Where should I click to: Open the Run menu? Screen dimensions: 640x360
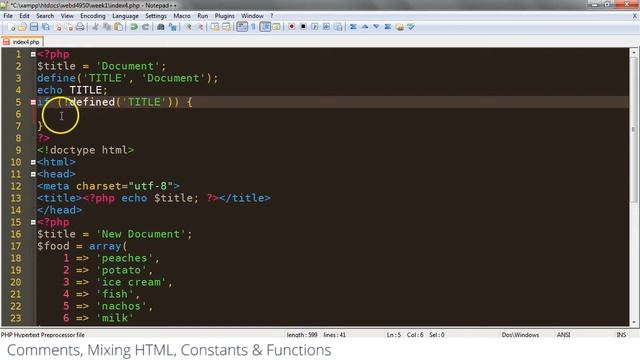pyautogui.click(x=202, y=16)
